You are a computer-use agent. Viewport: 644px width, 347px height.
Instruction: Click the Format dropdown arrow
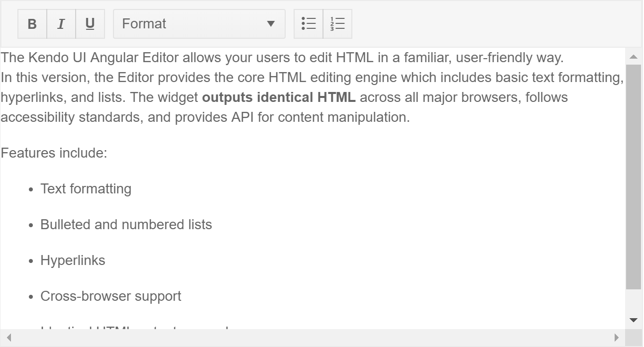tap(270, 23)
